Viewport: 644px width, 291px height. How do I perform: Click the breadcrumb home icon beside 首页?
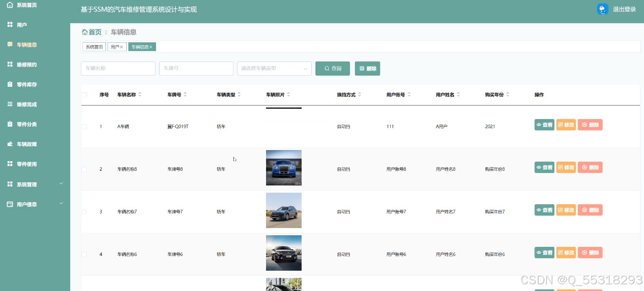click(x=84, y=32)
